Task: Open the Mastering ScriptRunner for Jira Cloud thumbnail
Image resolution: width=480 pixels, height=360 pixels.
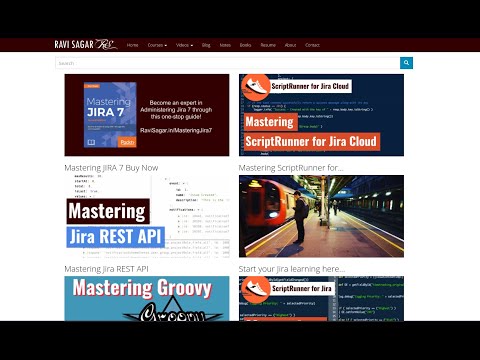Action: (x=321, y=115)
